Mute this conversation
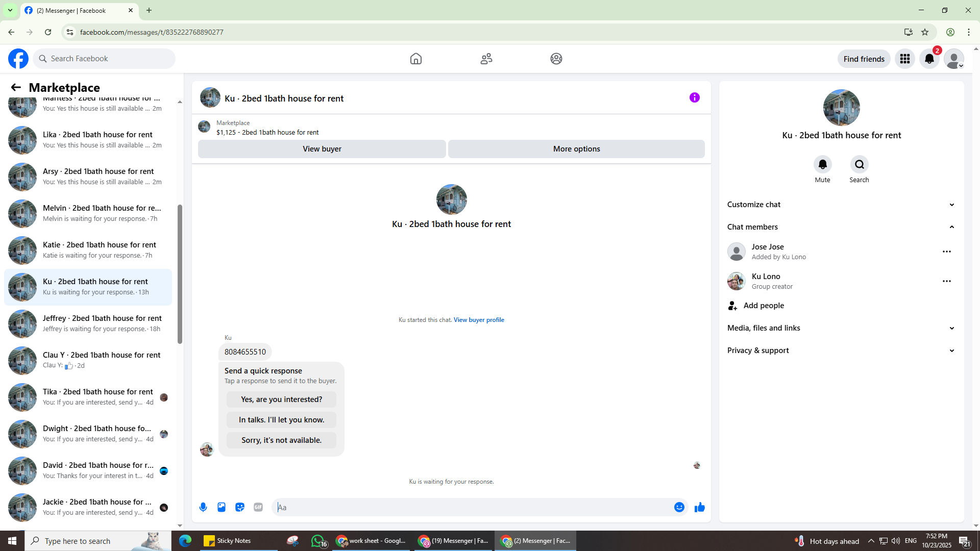Image resolution: width=980 pixels, height=551 pixels. pos(822,164)
